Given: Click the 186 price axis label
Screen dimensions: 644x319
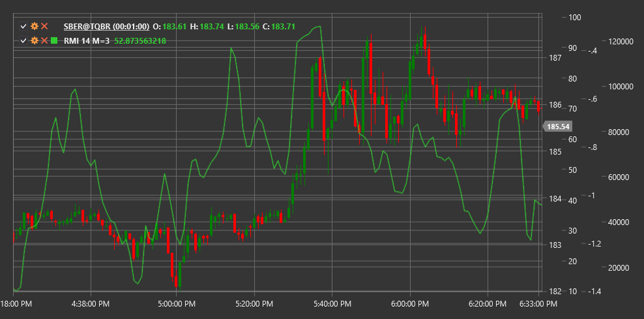Looking at the screenshot, I should [555, 105].
